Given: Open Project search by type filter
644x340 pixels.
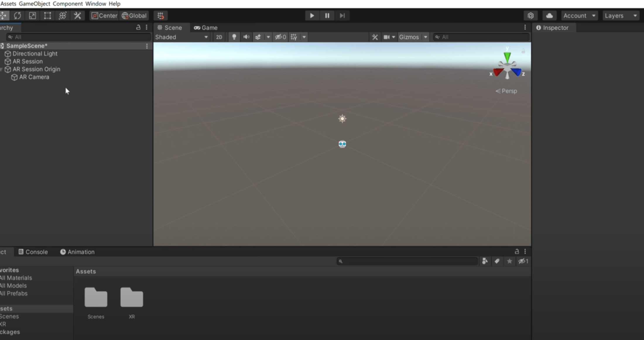Looking at the screenshot, I should pos(485,261).
